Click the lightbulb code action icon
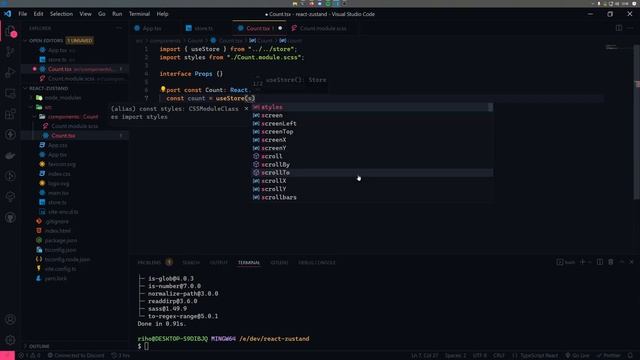640x360 pixels. 163,89
